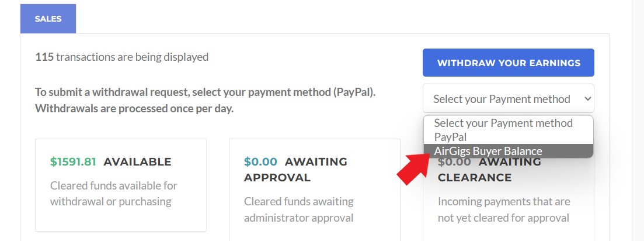
Task: Click 'Withdrawals are processed once per day' text
Action: 134,108
